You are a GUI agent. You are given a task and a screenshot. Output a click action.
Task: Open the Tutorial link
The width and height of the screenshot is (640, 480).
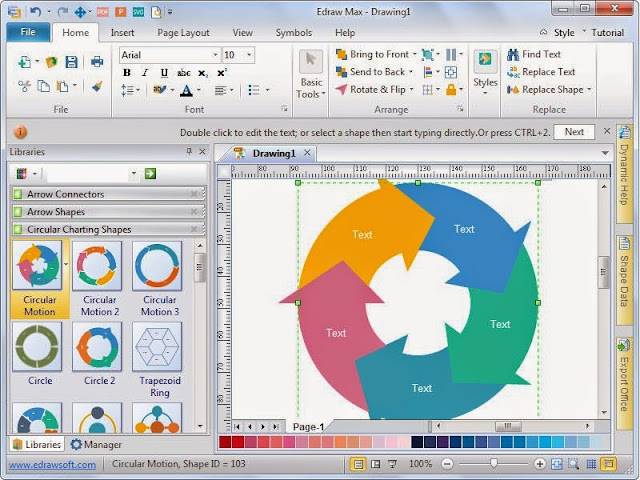point(607,33)
